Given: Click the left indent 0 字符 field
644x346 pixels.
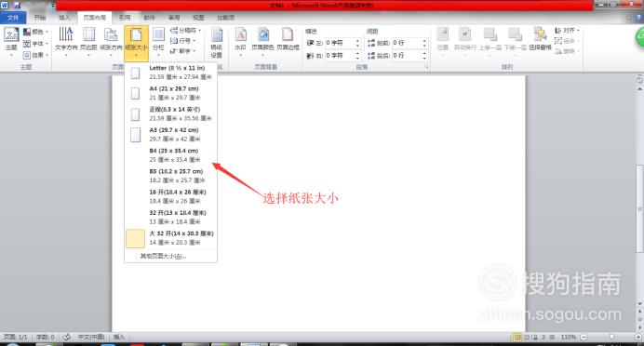Looking at the screenshot, I should coord(340,43).
